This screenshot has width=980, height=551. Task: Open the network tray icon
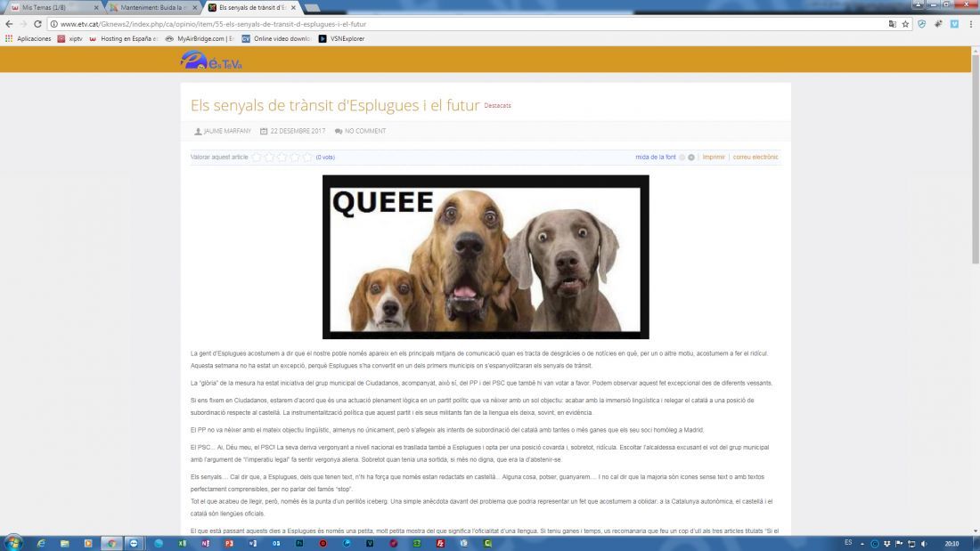(911, 544)
